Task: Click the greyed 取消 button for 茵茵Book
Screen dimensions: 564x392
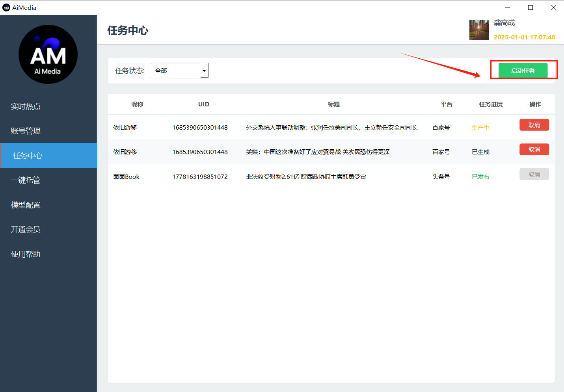Action: tap(534, 174)
